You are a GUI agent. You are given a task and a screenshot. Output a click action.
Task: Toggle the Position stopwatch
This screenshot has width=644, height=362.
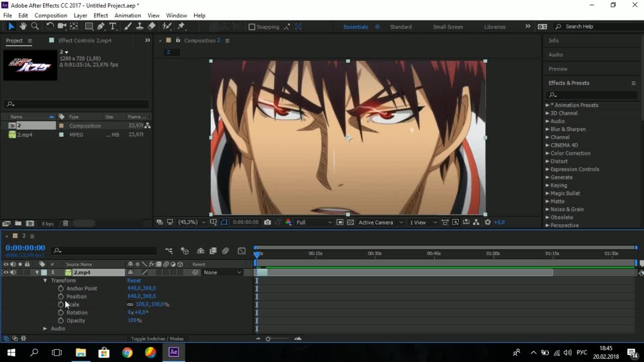[61, 297]
